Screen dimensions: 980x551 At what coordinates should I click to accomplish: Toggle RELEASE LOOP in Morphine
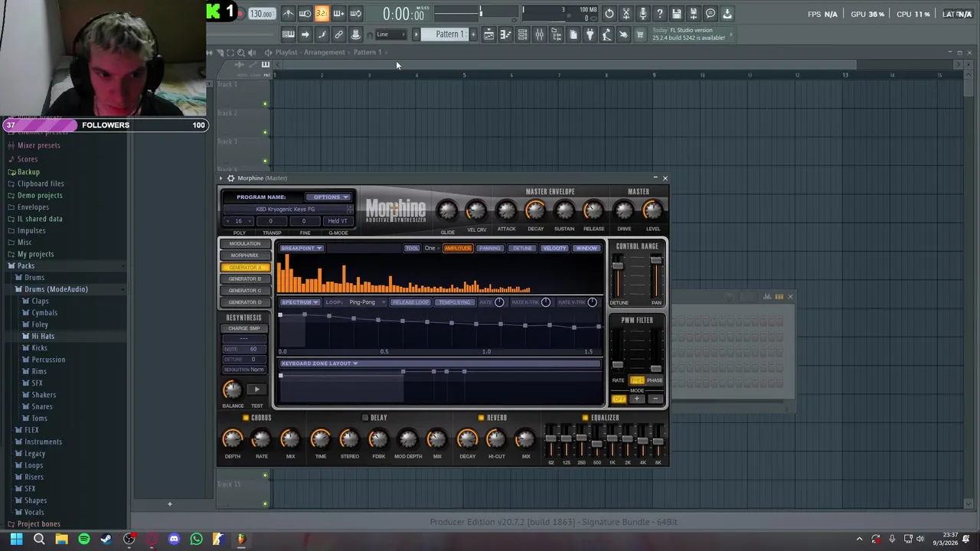411,302
